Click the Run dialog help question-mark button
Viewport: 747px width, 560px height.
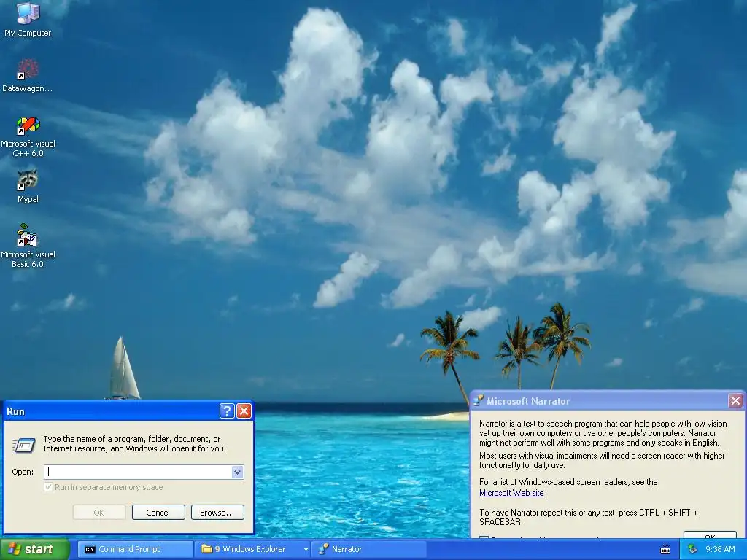point(227,411)
